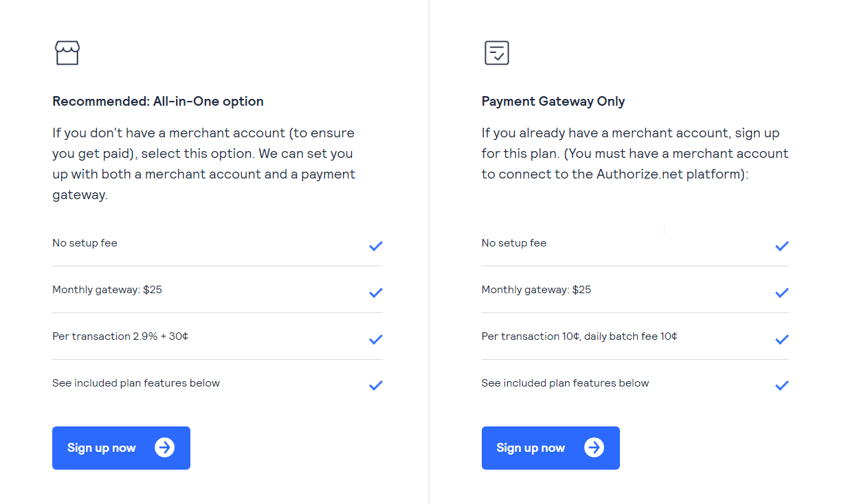
Task: Select the Payment Gateway Only heading
Action: [x=553, y=101]
